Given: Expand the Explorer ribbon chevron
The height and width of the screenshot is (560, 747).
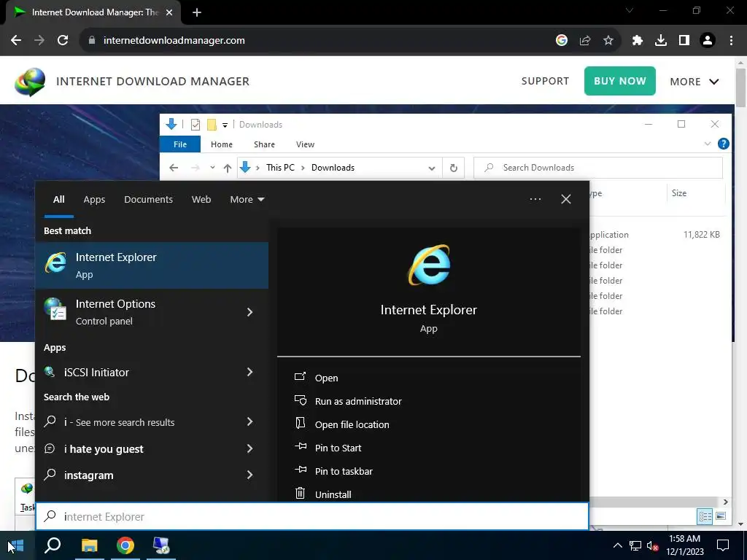Looking at the screenshot, I should [x=708, y=144].
